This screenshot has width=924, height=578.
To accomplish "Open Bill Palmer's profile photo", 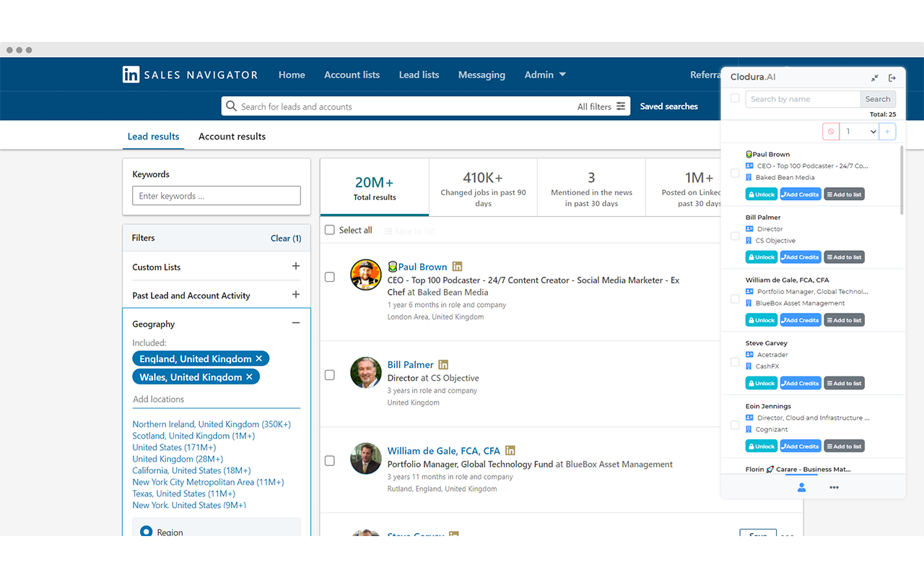I will pos(366,373).
